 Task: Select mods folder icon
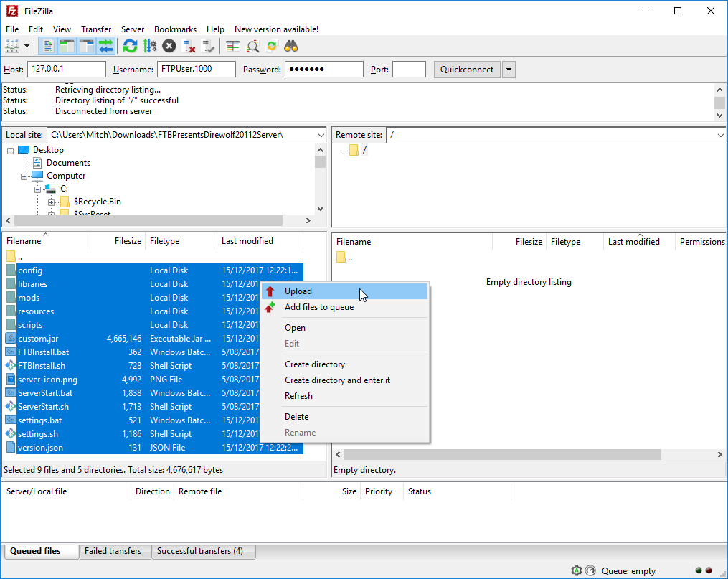11,298
